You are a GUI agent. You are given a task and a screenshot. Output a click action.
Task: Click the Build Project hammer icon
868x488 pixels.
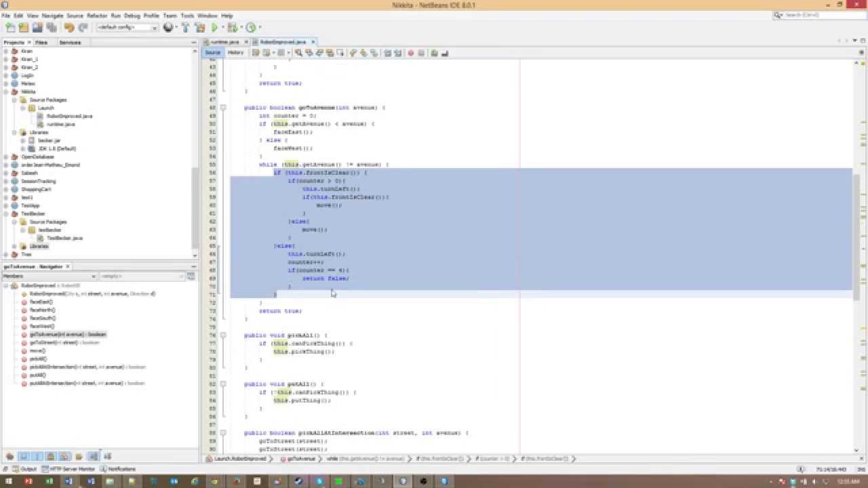[x=185, y=27]
